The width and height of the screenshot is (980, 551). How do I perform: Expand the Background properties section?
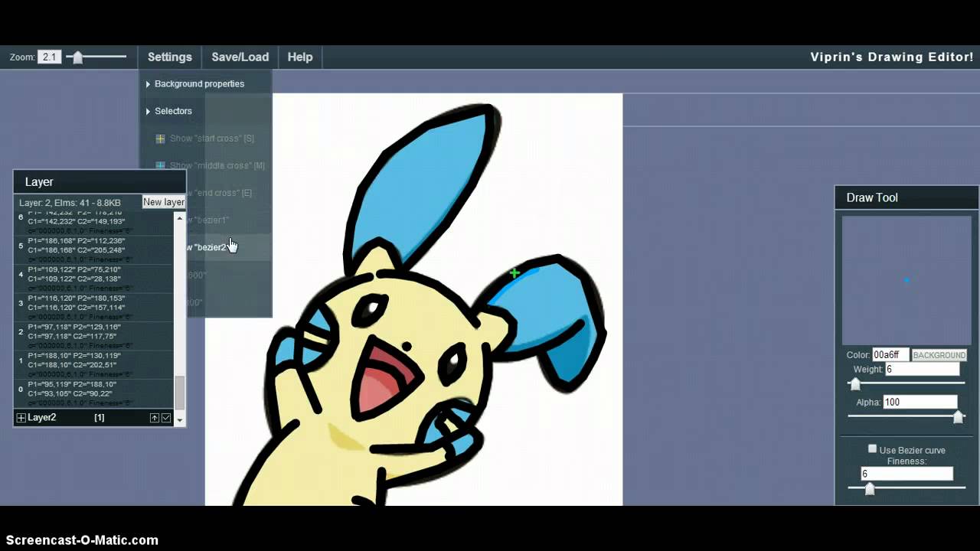pyautogui.click(x=199, y=83)
